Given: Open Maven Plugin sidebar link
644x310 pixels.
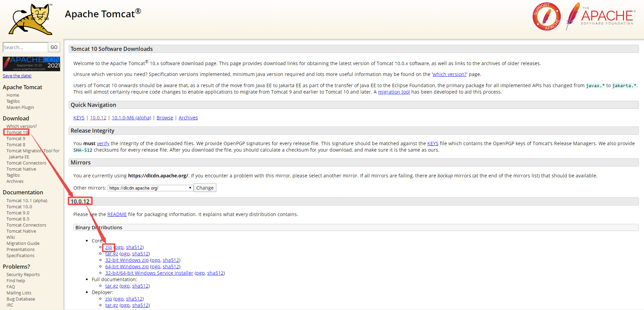Looking at the screenshot, I should [x=20, y=108].
